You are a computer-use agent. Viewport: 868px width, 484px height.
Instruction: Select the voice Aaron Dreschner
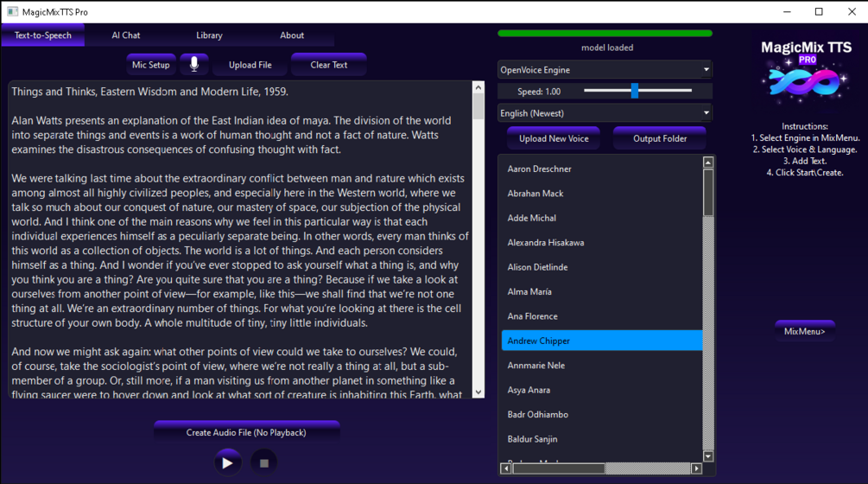pyautogui.click(x=602, y=169)
